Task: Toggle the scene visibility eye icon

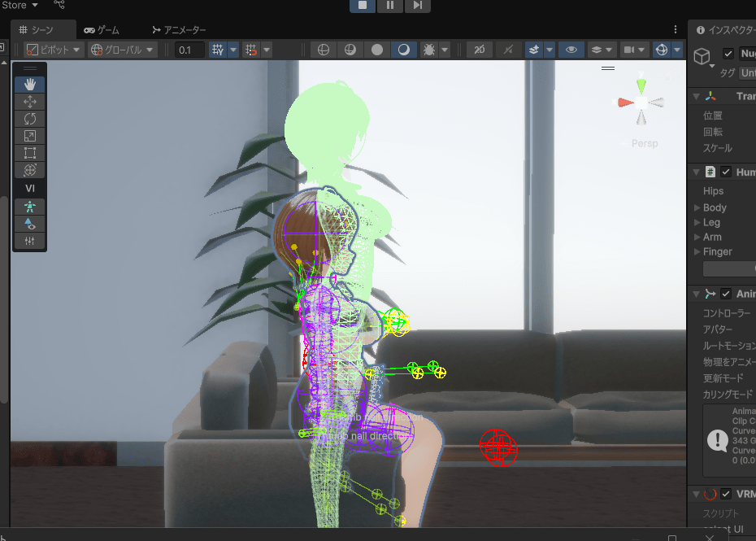Action: (x=571, y=50)
